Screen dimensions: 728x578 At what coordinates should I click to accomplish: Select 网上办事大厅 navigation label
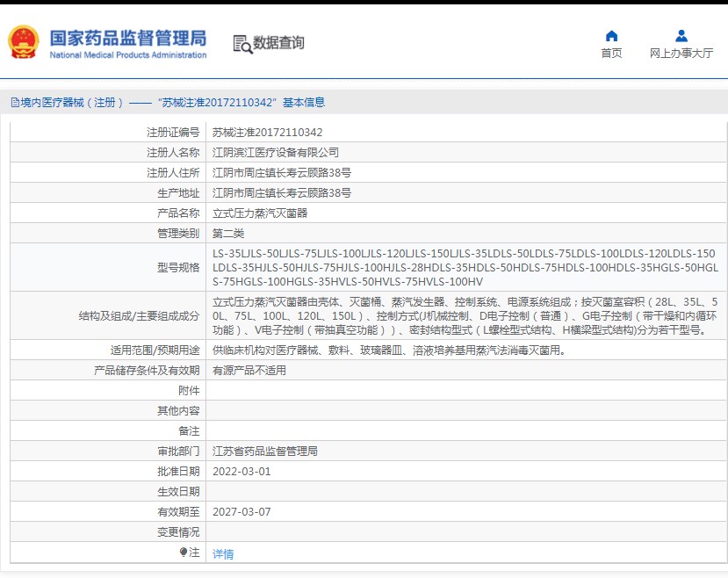tap(681, 54)
